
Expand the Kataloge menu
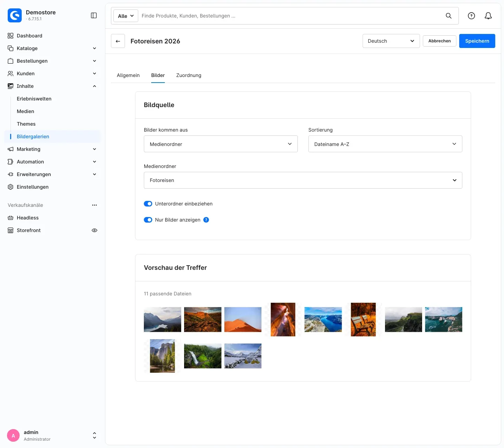click(52, 48)
